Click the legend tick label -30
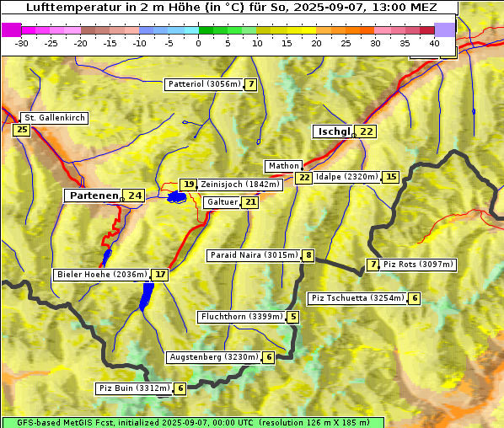The height and width of the screenshot is (428, 504). pos(21,43)
